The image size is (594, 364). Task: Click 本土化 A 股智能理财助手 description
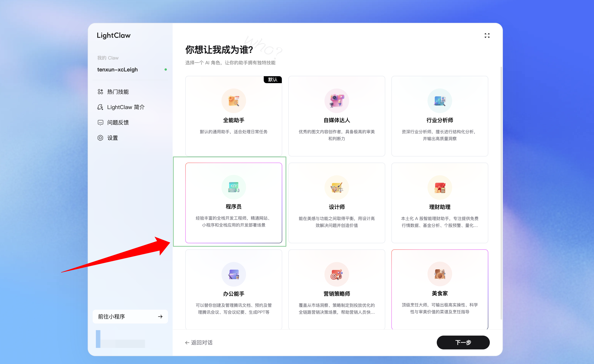coord(440,222)
